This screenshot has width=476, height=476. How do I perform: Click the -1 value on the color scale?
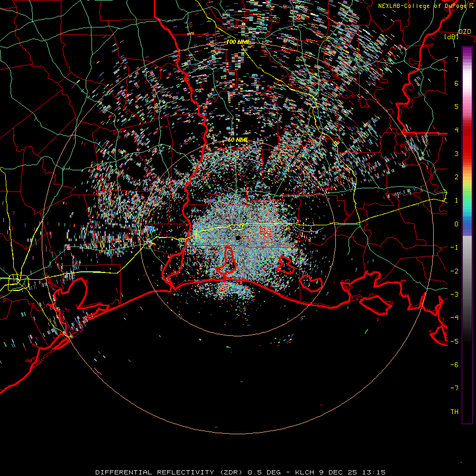pyautogui.click(x=454, y=248)
